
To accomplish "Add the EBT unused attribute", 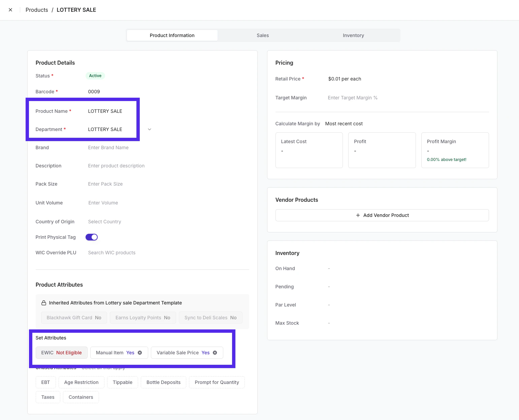I will click(45, 382).
